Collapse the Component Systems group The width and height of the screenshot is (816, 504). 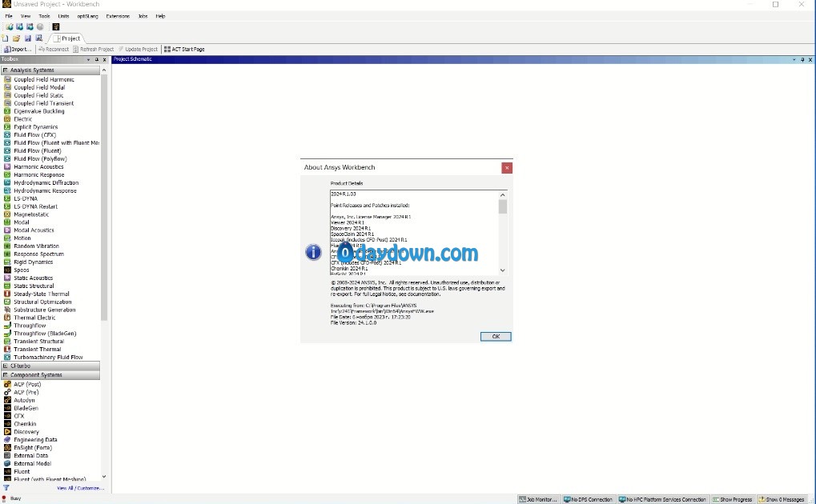tap(5, 375)
